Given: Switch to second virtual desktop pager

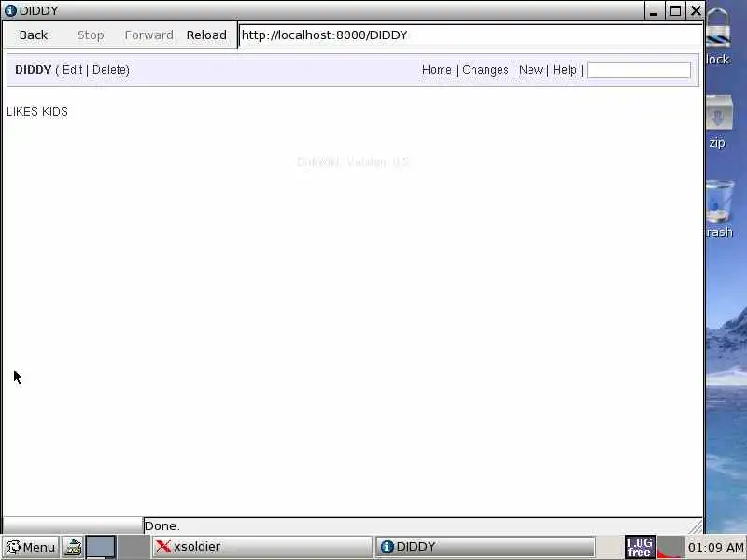Looking at the screenshot, I should (134, 547).
